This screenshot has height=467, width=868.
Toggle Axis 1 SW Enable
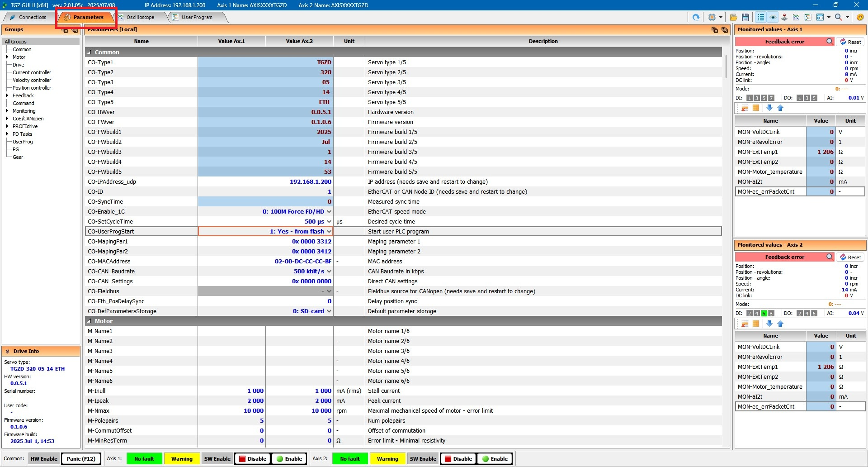[x=217, y=459]
